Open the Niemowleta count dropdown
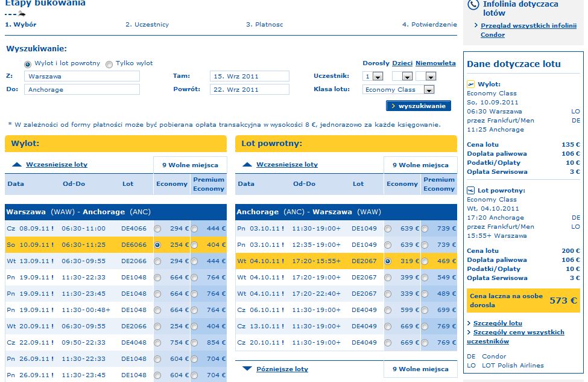This screenshot has width=588, height=382. tap(431, 77)
